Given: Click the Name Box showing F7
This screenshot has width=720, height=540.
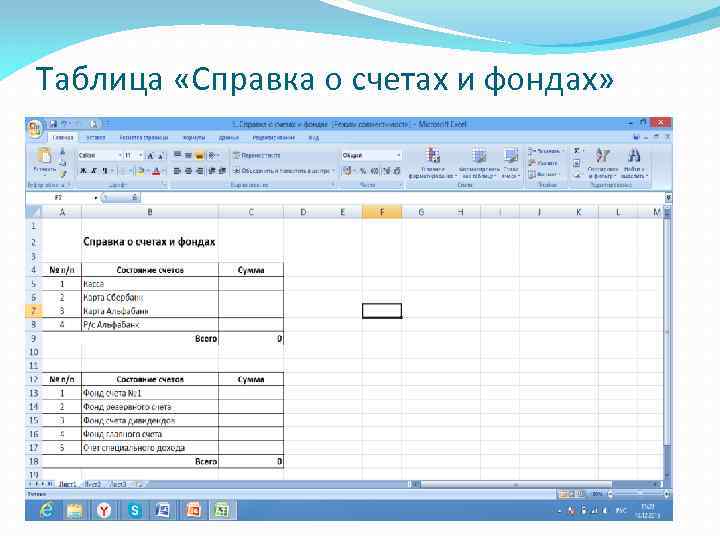Looking at the screenshot, I should [x=60, y=197].
